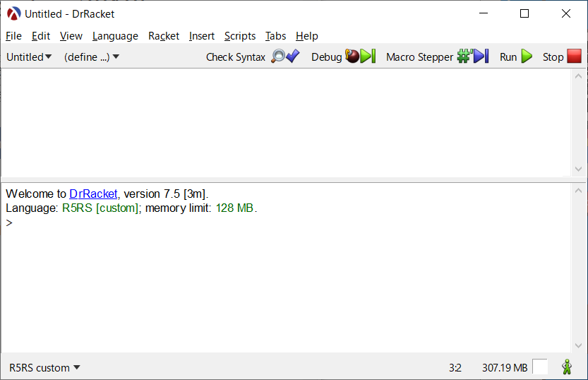
Task: Click the green Run arrow
Action: pyautogui.click(x=527, y=57)
